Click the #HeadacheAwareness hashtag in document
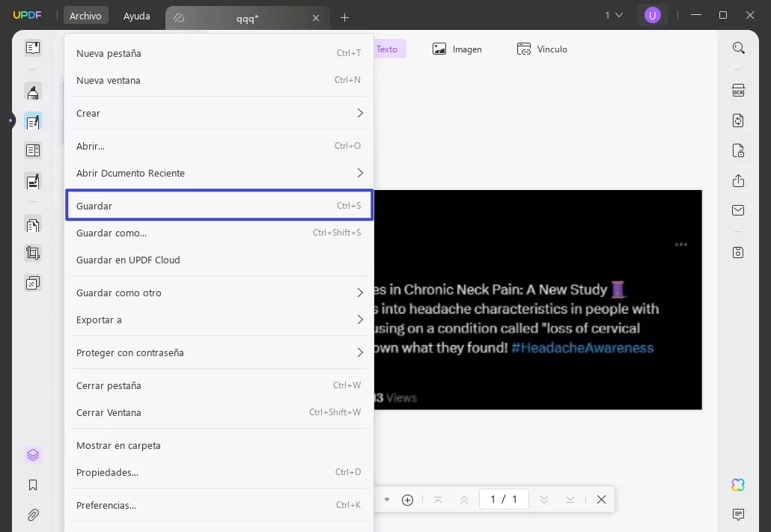Viewport: 771px width, 532px height. [582, 348]
